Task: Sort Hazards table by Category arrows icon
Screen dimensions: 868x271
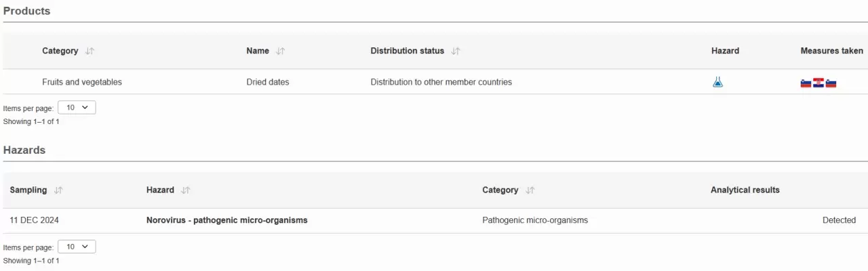Action: coord(530,190)
